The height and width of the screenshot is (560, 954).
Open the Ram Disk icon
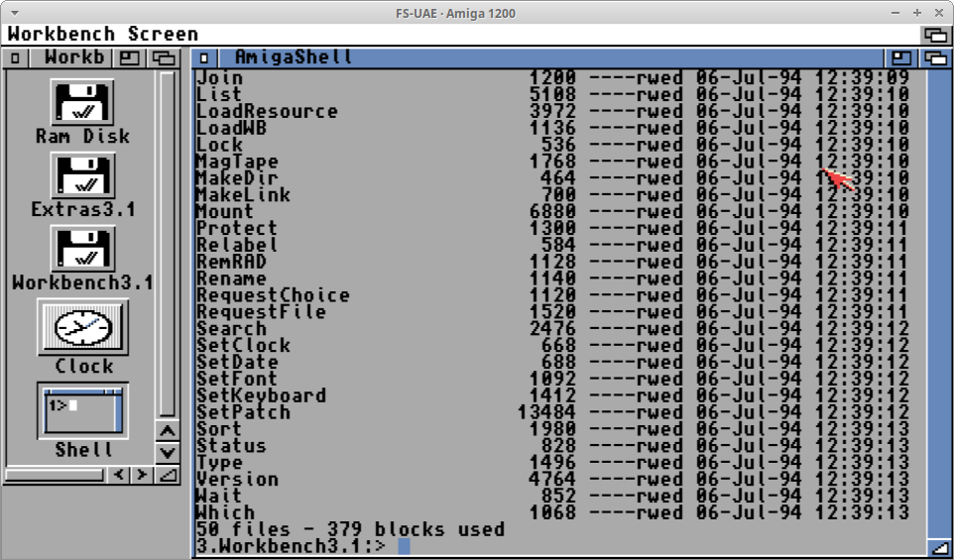tap(82, 101)
